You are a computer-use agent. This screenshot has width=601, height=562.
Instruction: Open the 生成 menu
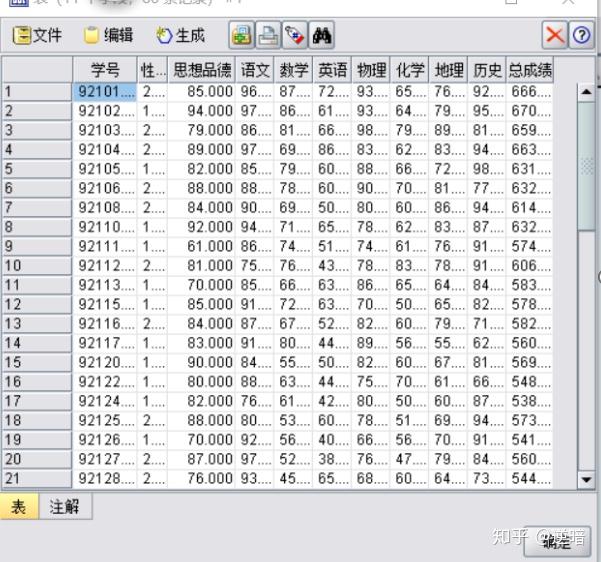pos(181,36)
